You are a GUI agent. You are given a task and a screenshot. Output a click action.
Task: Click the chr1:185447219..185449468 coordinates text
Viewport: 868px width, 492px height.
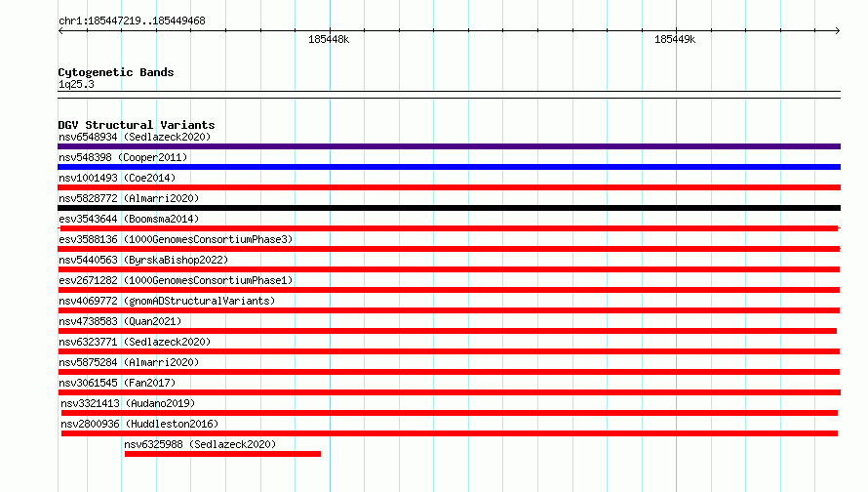tap(132, 20)
